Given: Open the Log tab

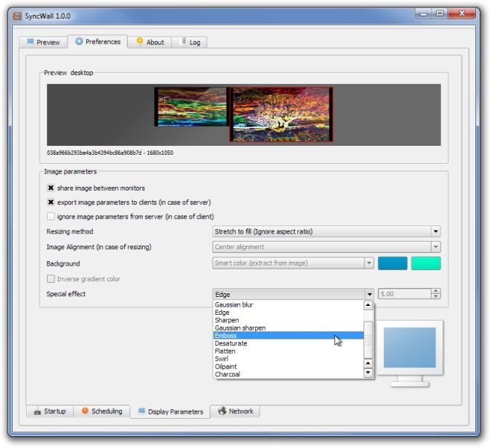Looking at the screenshot, I should coord(190,42).
